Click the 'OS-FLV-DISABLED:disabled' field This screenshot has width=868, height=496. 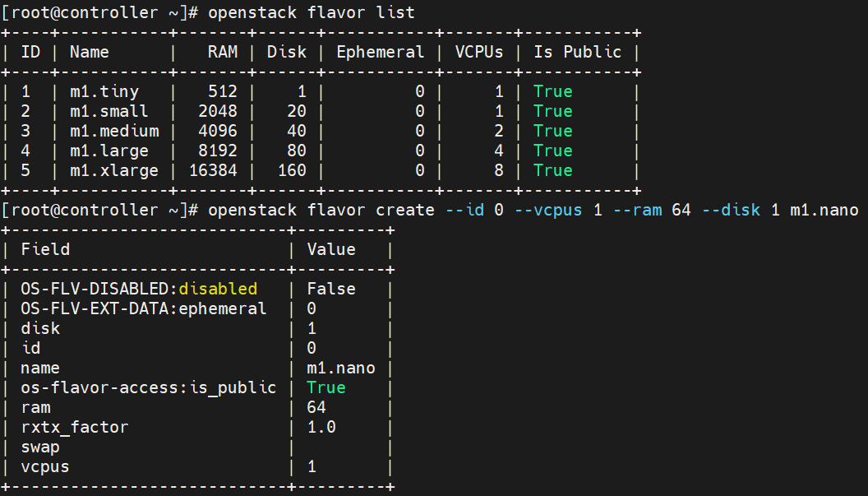139,289
